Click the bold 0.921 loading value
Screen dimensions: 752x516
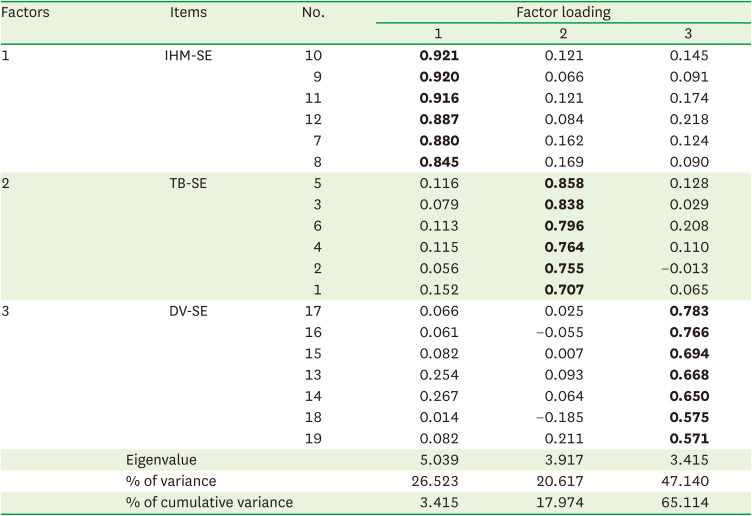pos(438,54)
